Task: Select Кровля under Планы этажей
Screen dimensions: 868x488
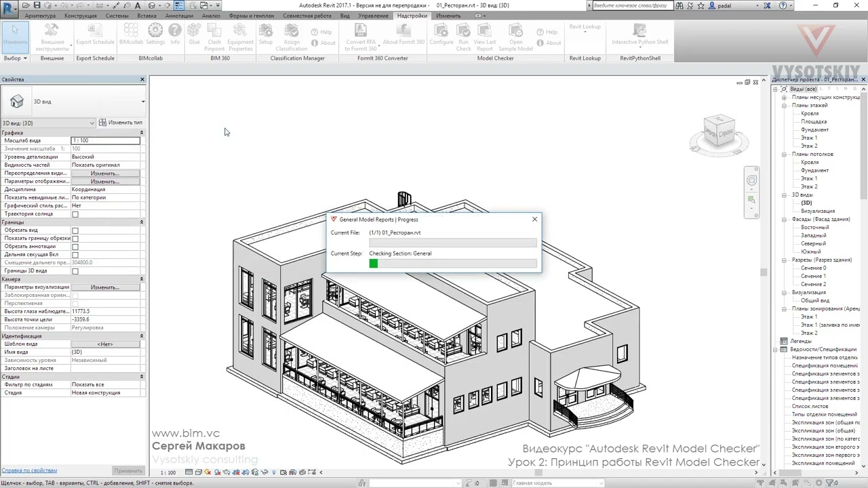Action: point(810,114)
